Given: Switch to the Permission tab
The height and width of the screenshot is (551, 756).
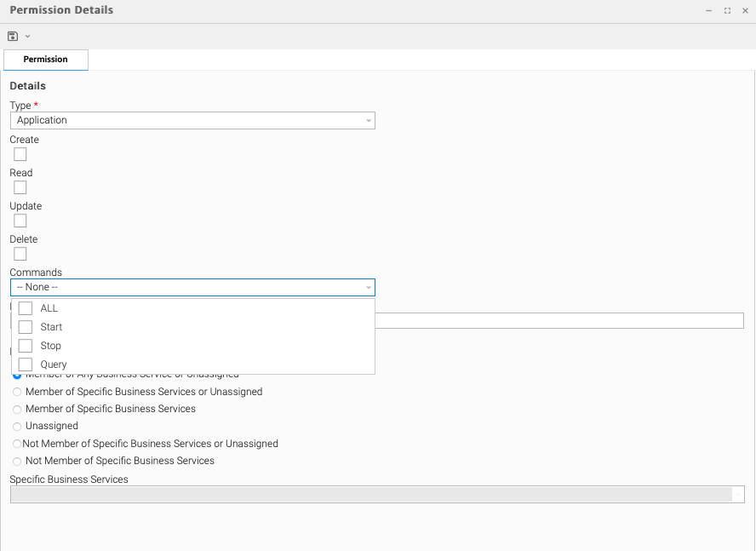Looking at the screenshot, I should click(46, 60).
